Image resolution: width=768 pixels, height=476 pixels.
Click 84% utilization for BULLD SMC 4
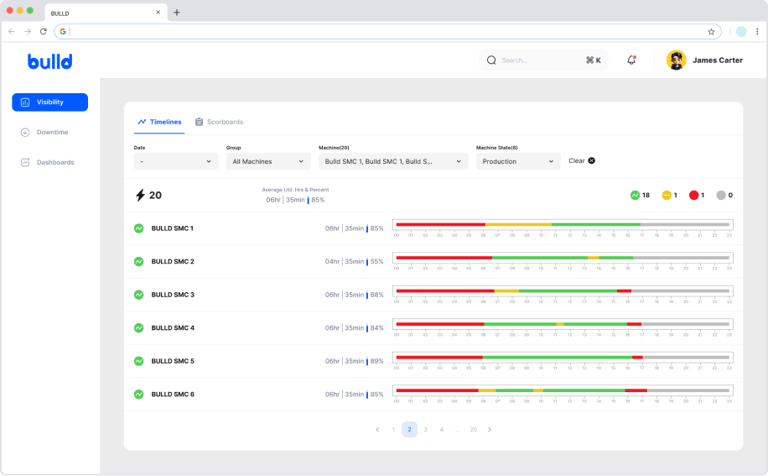tap(377, 328)
